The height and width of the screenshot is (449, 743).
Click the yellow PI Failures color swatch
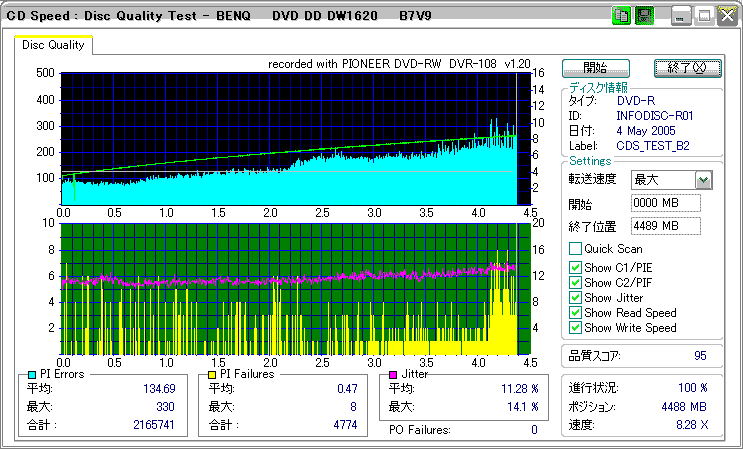[x=211, y=374]
